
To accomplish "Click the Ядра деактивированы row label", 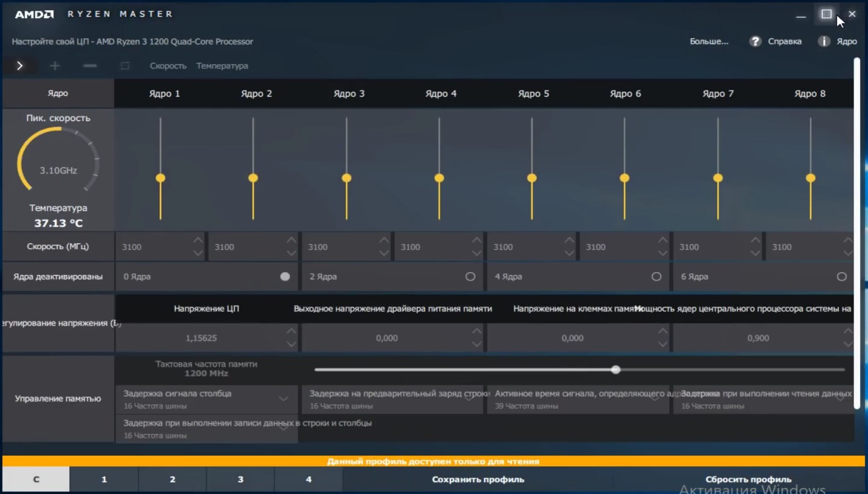I will pyautogui.click(x=58, y=276).
